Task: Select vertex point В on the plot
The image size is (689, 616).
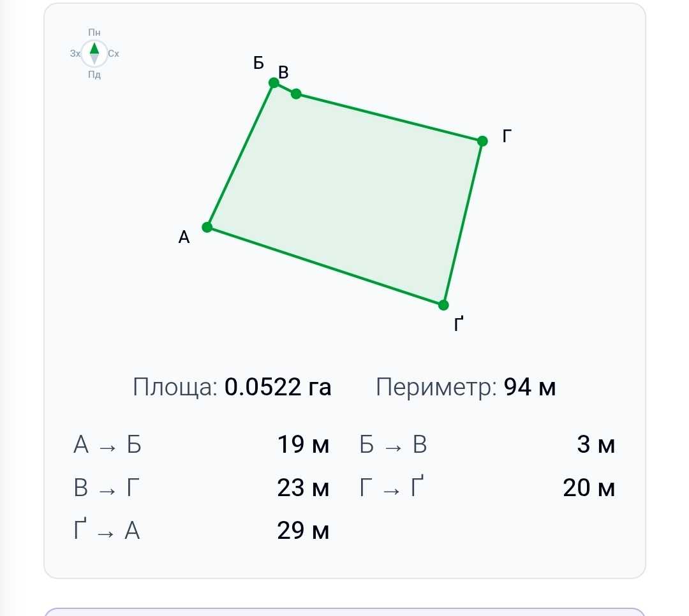Action: coord(296,94)
